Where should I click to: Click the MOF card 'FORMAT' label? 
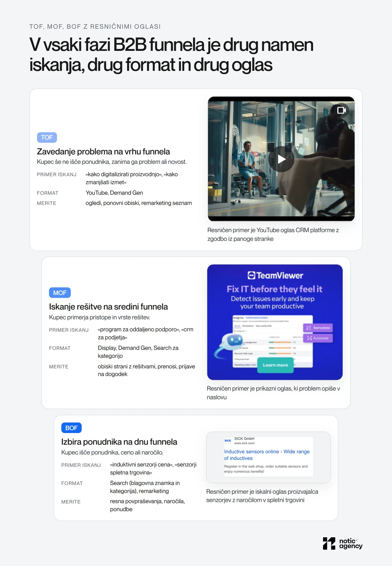point(60,348)
